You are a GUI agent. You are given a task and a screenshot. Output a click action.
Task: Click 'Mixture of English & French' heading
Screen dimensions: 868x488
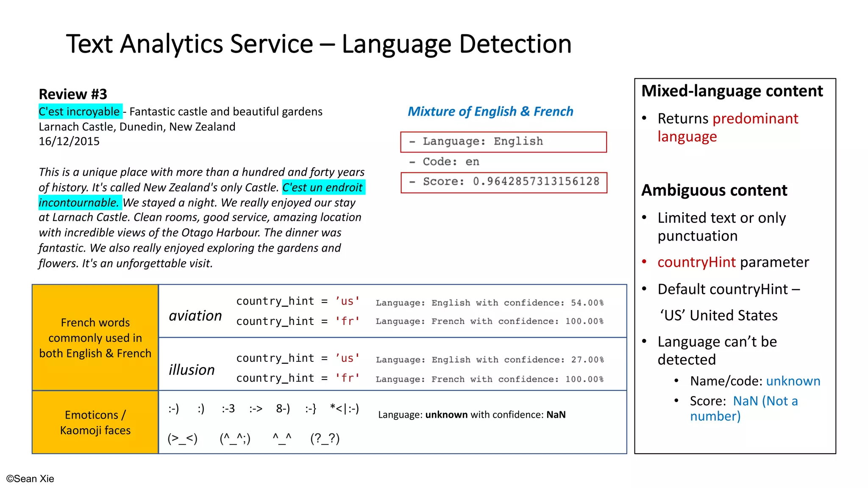click(490, 111)
